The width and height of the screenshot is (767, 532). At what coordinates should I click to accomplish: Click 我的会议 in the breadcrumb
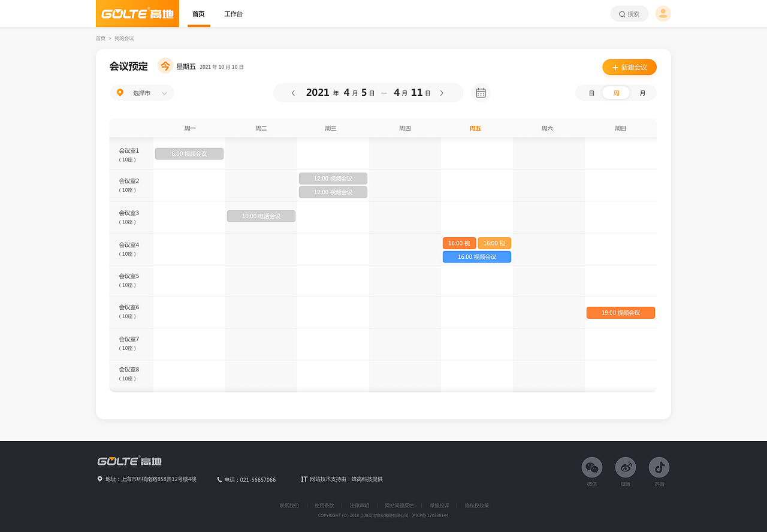124,38
